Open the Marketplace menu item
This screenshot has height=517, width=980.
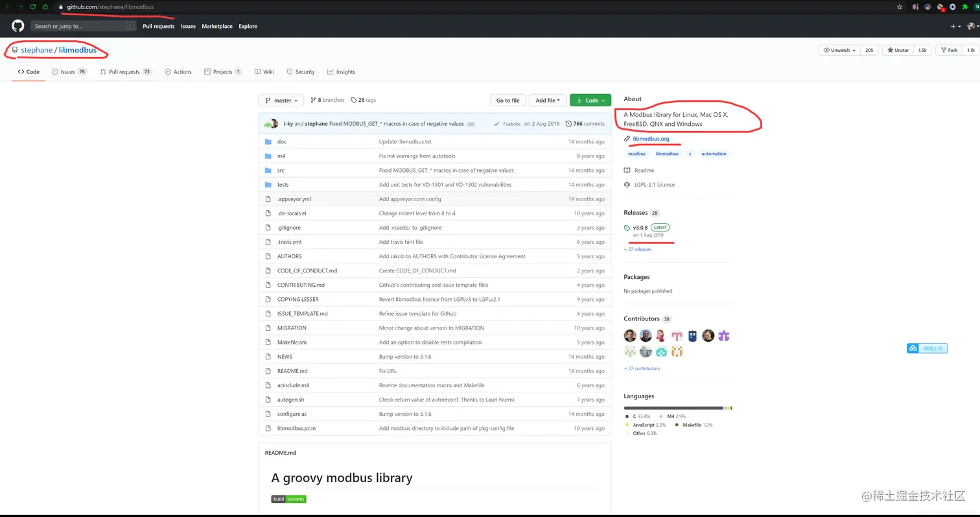tap(216, 26)
